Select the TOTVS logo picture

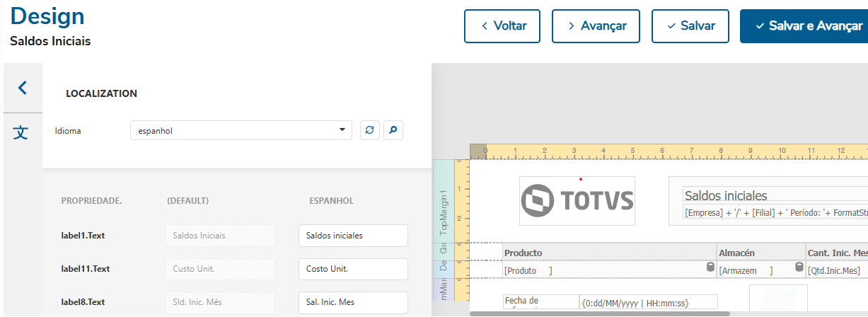(x=577, y=201)
